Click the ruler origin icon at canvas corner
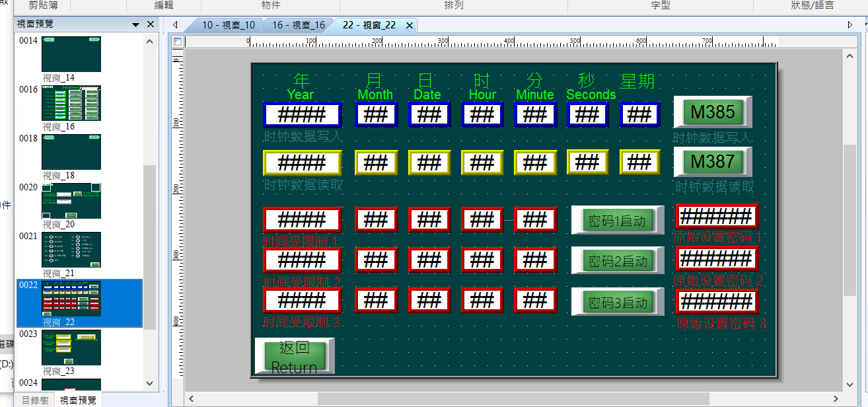 177,42
